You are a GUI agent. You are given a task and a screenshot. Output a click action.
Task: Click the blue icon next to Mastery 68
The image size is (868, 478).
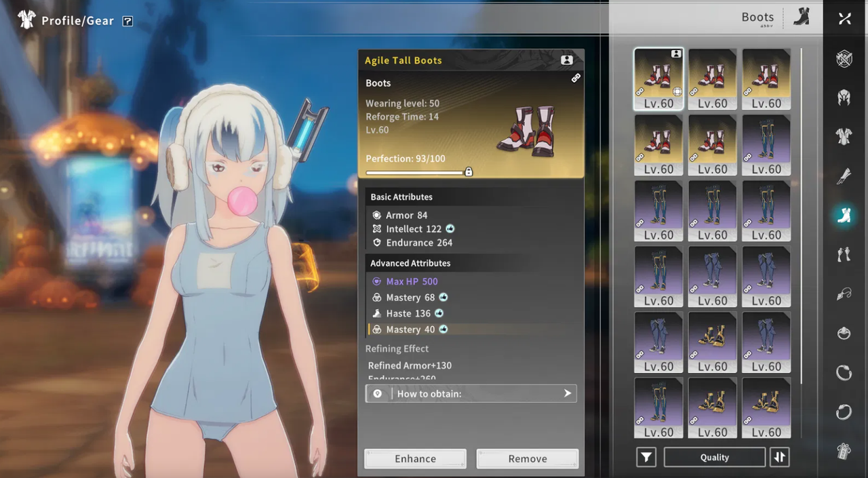[x=443, y=298]
